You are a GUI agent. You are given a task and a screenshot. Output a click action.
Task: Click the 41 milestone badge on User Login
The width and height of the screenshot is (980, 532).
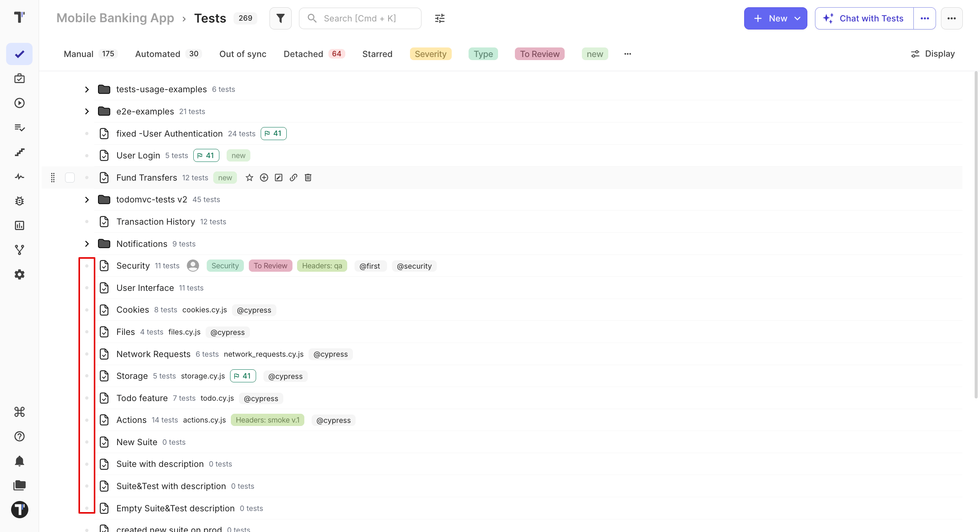click(x=206, y=155)
